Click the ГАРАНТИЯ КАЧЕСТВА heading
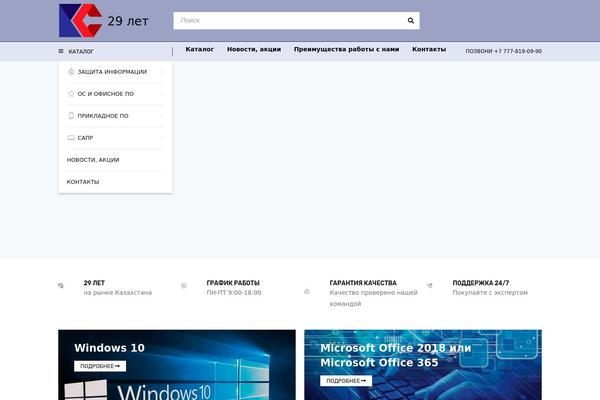The image size is (600, 400). (x=363, y=283)
